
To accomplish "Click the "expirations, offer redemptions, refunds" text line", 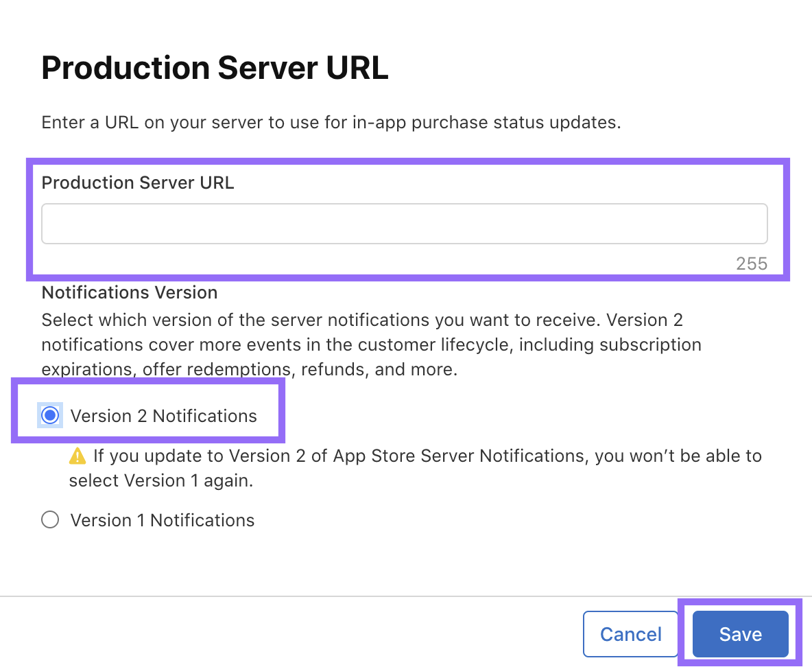I will [x=249, y=369].
